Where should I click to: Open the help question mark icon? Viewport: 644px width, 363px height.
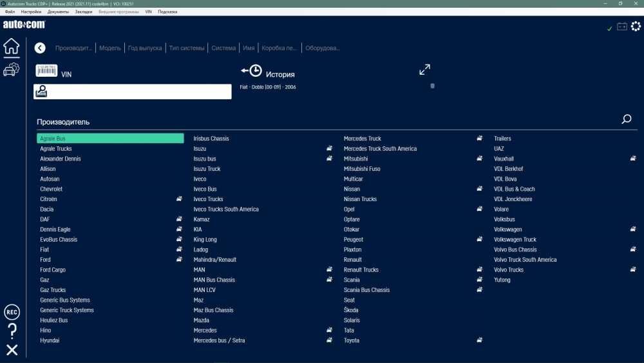[12, 331]
